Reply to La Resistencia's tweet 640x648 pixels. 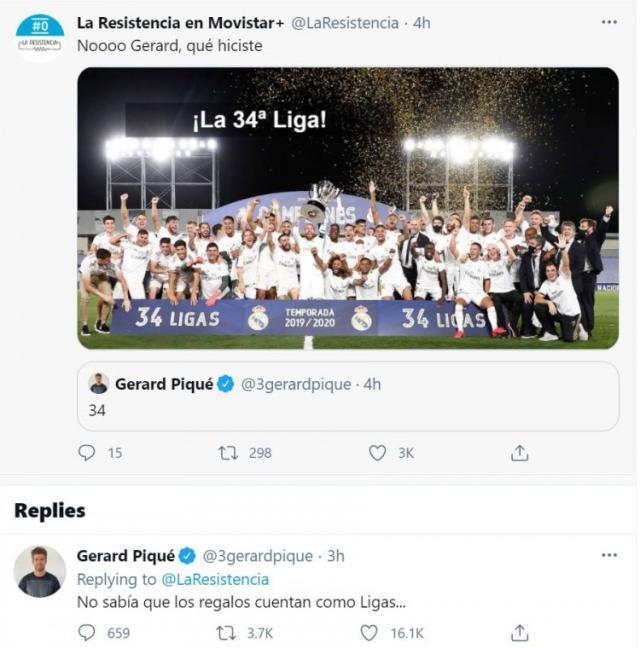[x=87, y=453]
